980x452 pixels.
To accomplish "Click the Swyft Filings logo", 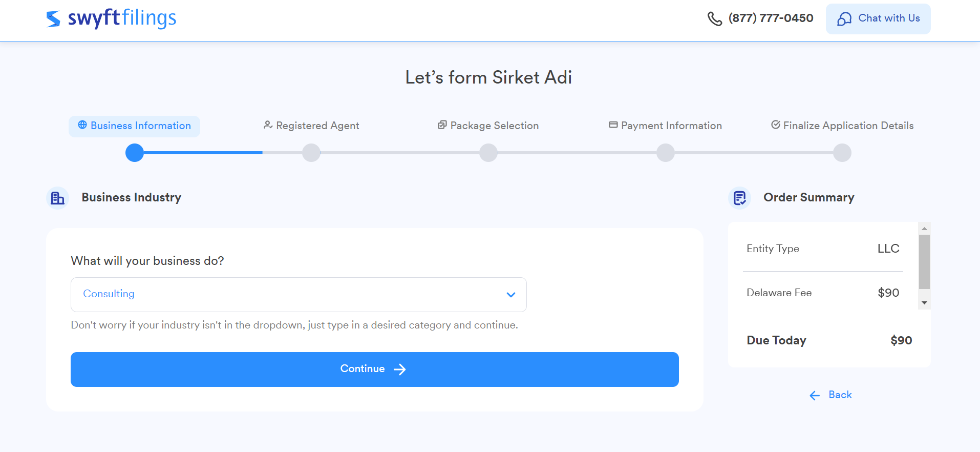I will coord(111,18).
